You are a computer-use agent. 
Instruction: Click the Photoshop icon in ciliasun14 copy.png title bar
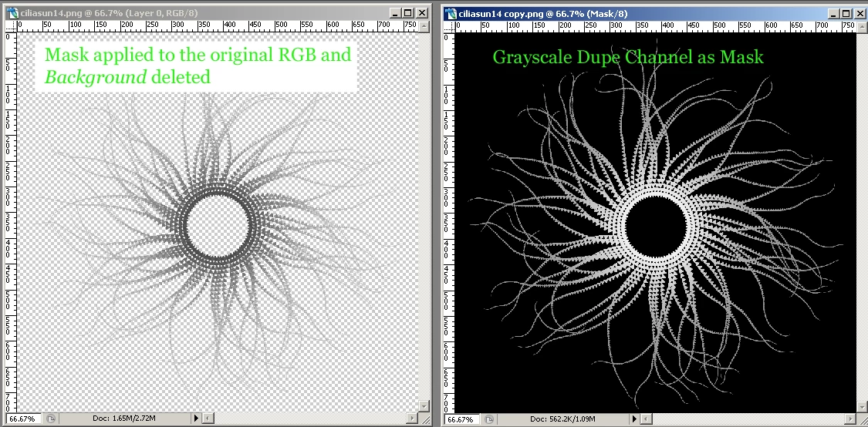(450, 14)
